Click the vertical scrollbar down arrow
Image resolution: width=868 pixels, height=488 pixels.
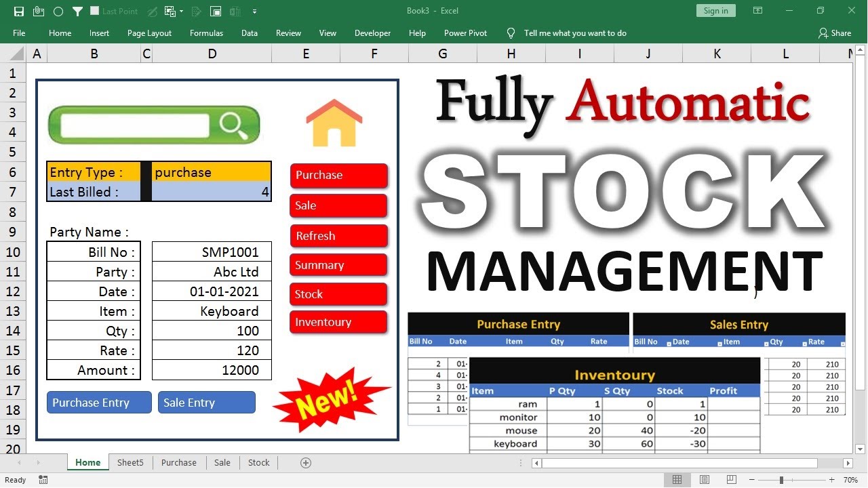(x=861, y=448)
